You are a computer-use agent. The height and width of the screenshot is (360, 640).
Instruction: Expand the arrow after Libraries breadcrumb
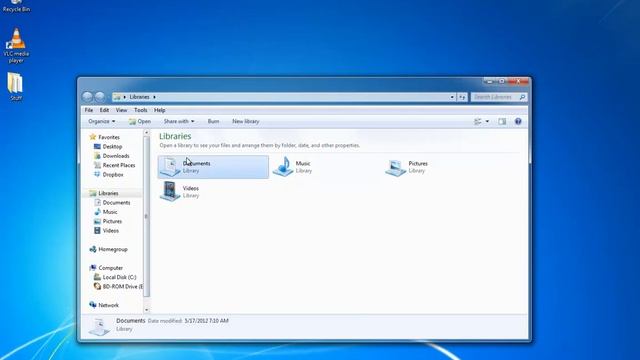tap(154, 97)
